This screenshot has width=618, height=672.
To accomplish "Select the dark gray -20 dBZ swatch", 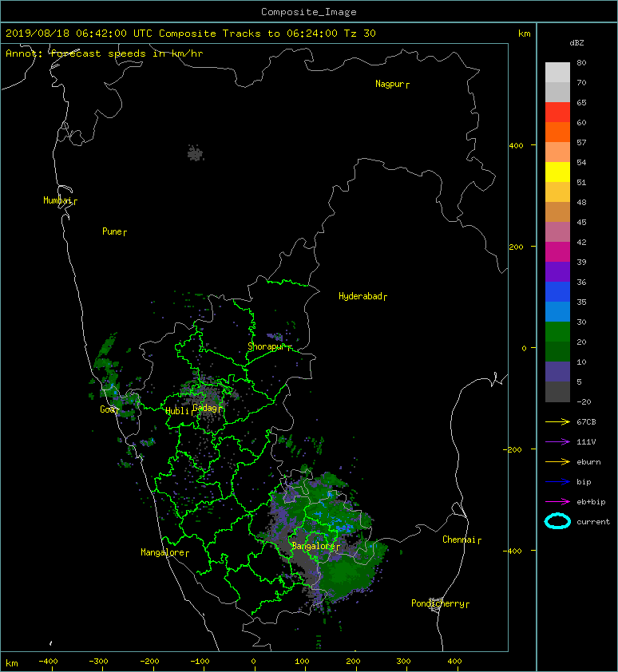I will 557,391.
